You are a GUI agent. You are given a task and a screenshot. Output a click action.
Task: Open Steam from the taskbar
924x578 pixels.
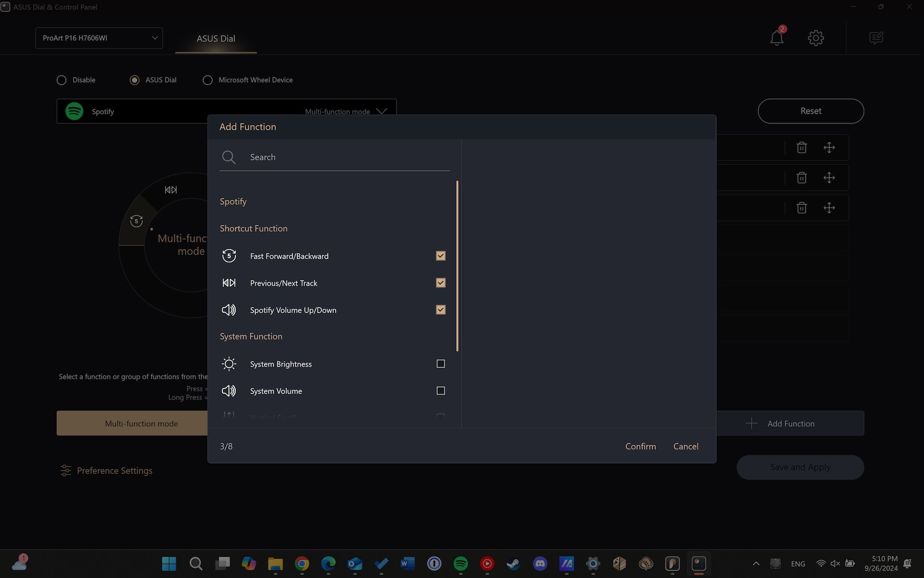click(513, 564)
